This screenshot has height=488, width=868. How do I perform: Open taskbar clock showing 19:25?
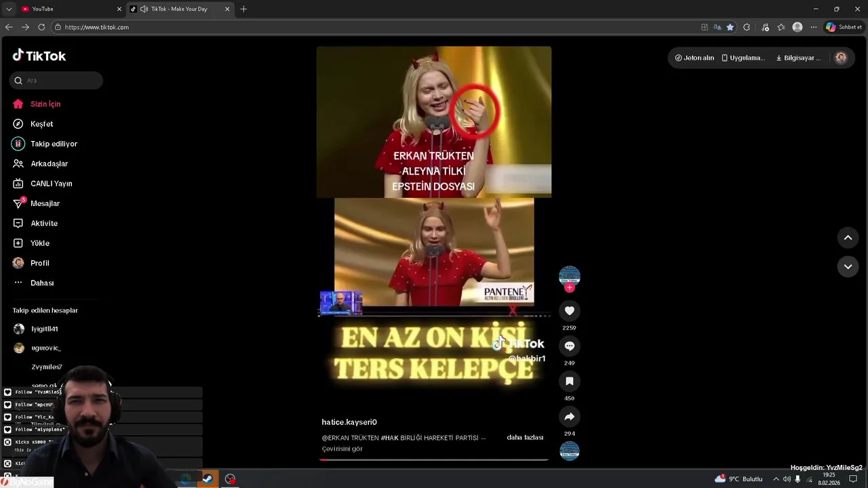pos(829,479)
